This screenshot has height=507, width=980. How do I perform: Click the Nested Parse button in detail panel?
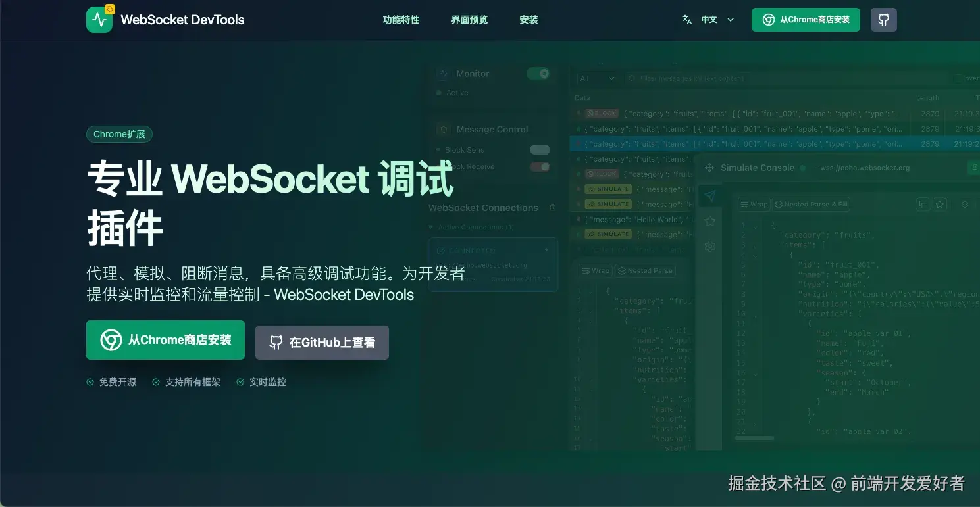[645, 271]
